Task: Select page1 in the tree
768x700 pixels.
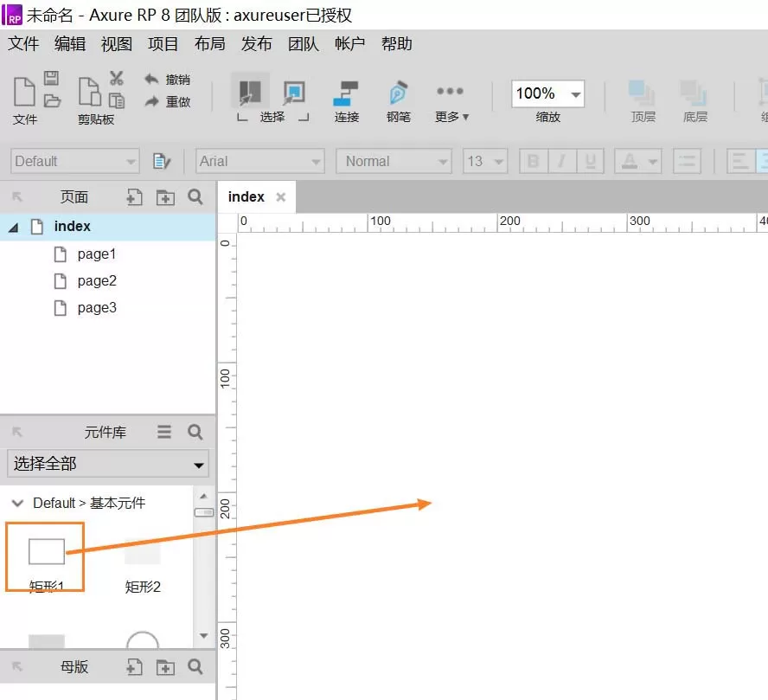Action: point(97,254)
